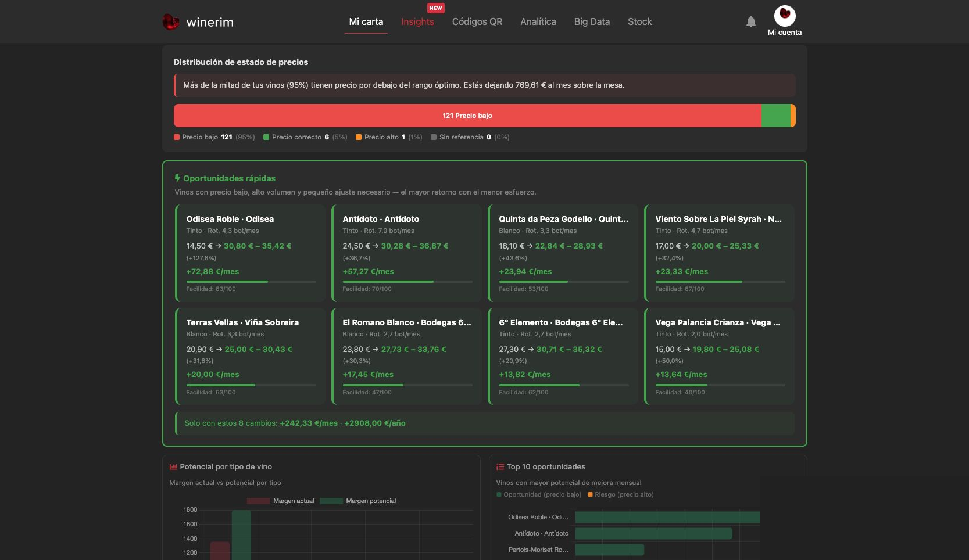Image resolution: width=969 pixels, height=560 pixels.
Task: Click the red 121 Precio bajo bar segment
Action: click(x=467, y=116)
